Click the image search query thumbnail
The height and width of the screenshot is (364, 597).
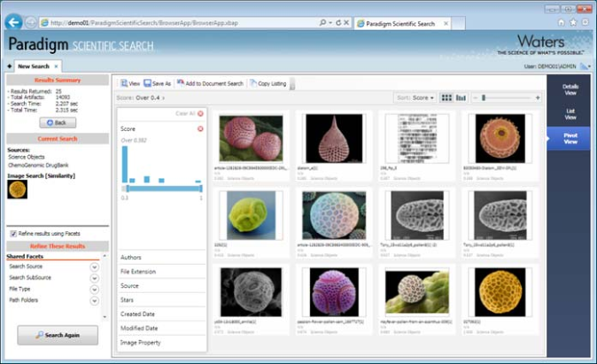(x=17, y=190)
